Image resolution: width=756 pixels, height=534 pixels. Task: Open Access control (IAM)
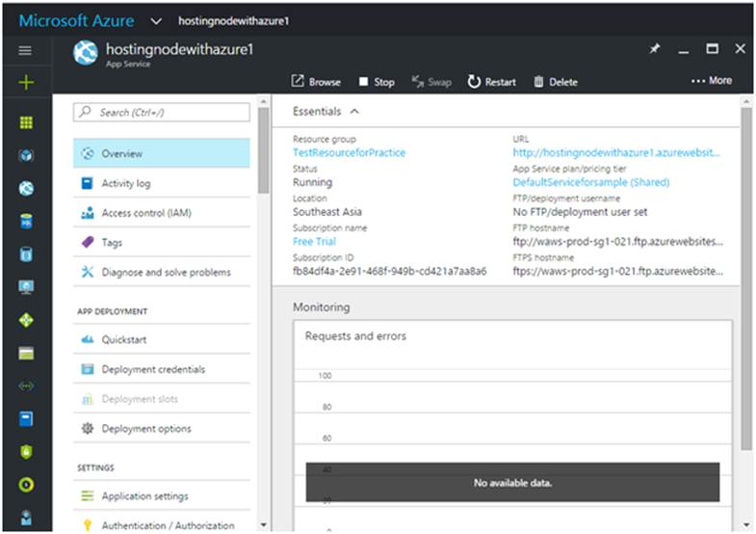(x=162, y=213)
